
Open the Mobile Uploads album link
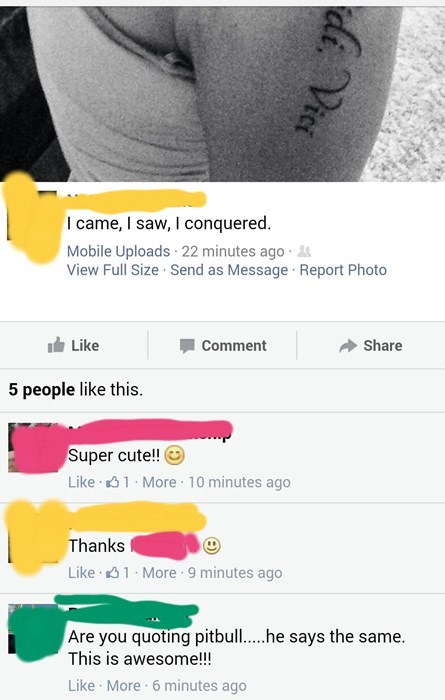tap(118, 251)
